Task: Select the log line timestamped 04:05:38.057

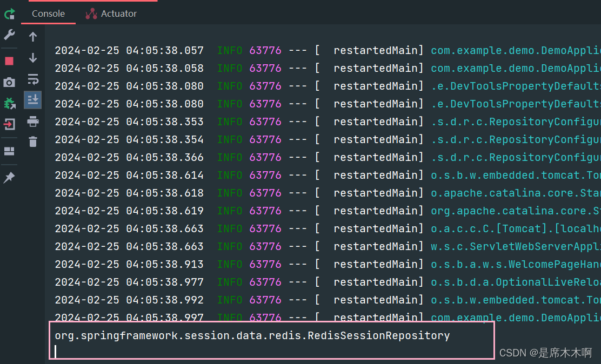Action: click(x=216, y=50)
